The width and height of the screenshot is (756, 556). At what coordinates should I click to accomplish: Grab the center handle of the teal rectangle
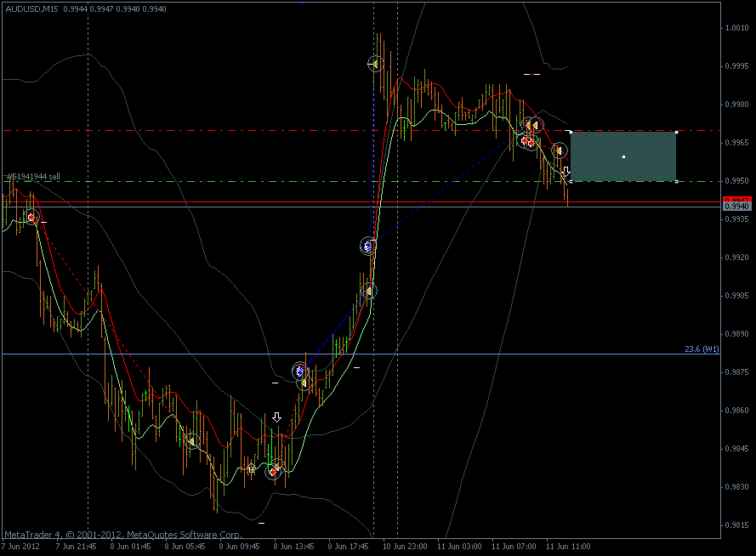pos(623,156)
